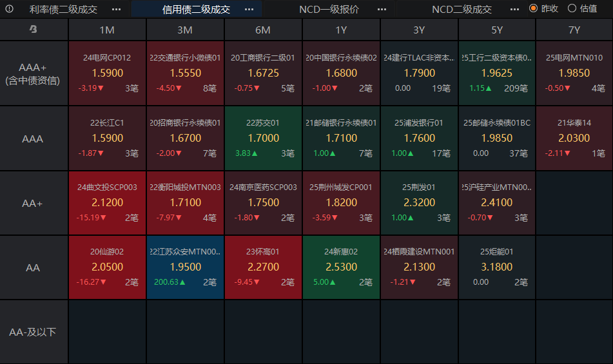This screenshot has width=613, height=364.
Task: Click the 3M column header
Action: (185, 30)
